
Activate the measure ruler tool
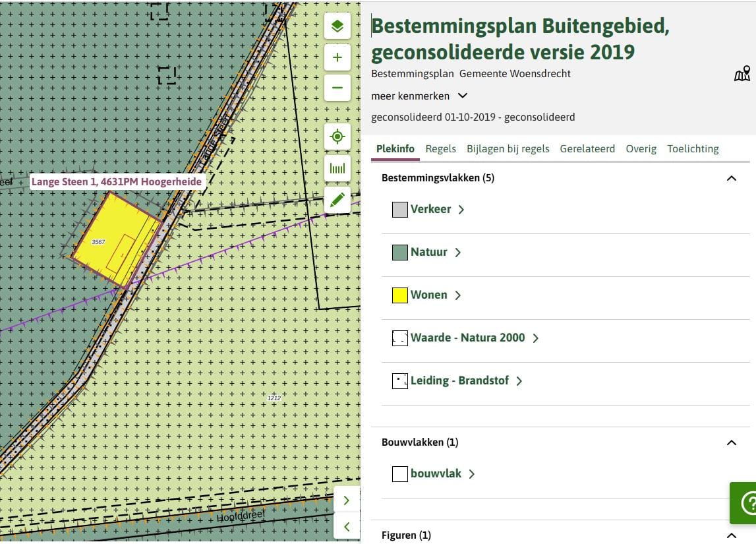click(x=337, y=168)
